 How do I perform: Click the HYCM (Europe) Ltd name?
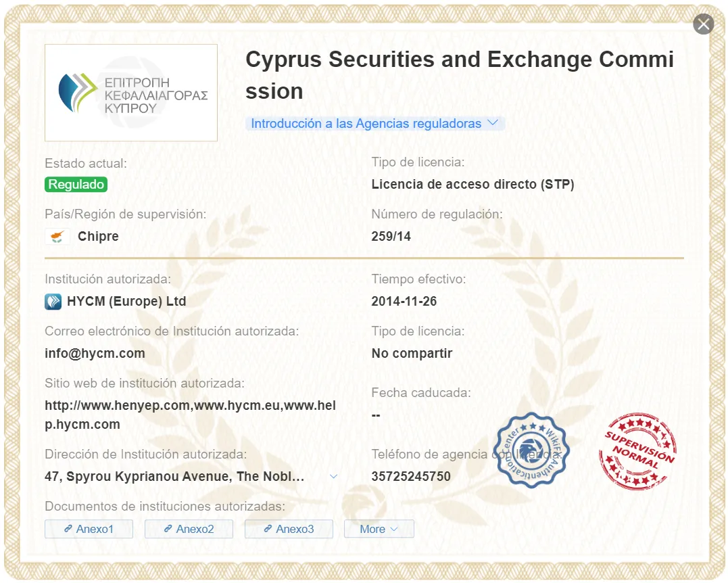[126, 302]
